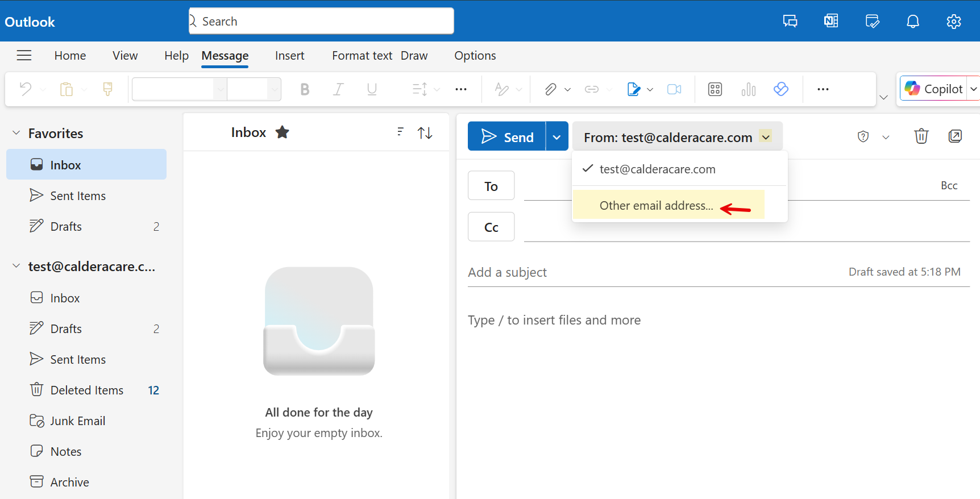Expand the ribbon display options chevron
Image resolution: width=980 pixels, height=499 pixels.
883,97
